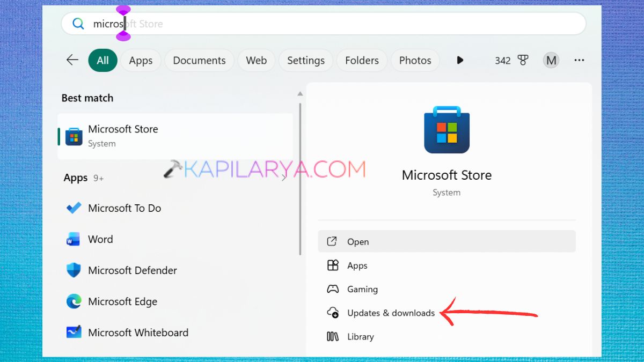This screenshot has height=362, width=644.
Task: Click the Apps grid icon in preview pane
Action: (x=333, y=265)
